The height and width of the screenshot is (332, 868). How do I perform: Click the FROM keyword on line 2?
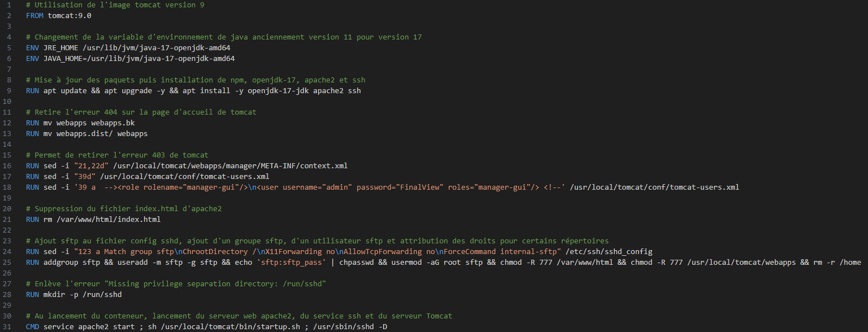[32, 15]
